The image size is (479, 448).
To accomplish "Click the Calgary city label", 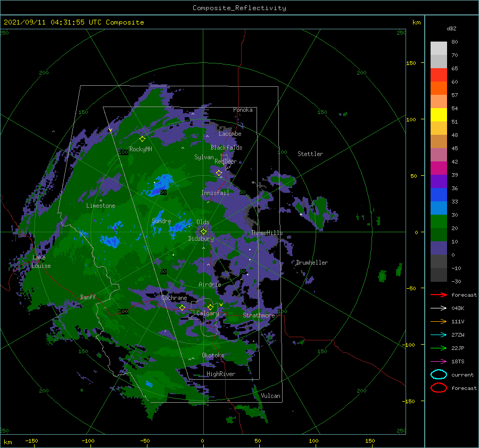I will click(208, 313).
